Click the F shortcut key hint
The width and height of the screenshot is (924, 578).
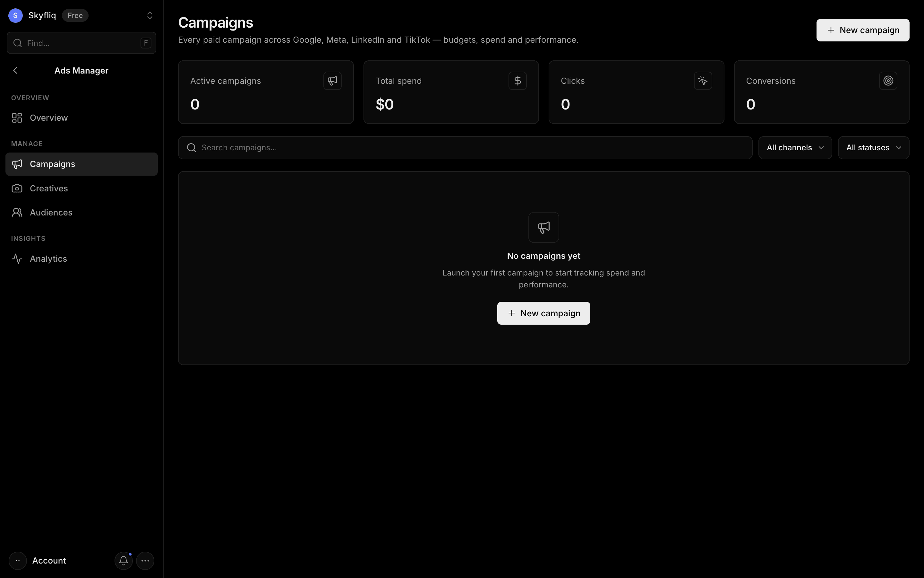point(145,43)
